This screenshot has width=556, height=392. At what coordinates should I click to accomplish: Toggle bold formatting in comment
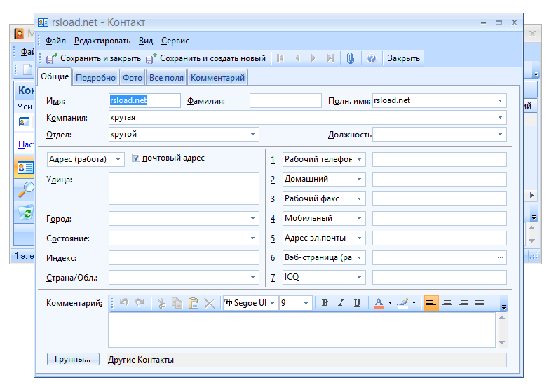(325, 303)
